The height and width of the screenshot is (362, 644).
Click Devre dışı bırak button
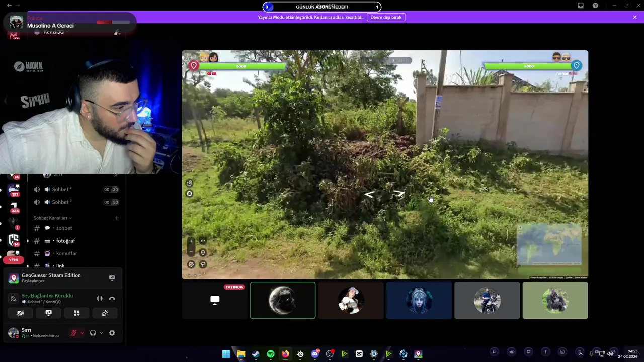click(x=386, y=17)
